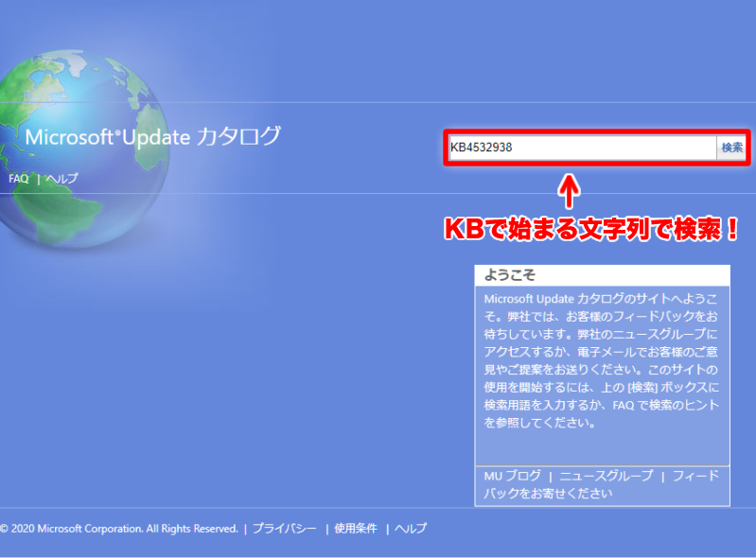Open the プライバシー footer link
This screenshot has height=558, width=756.
[x=284, y=529]
